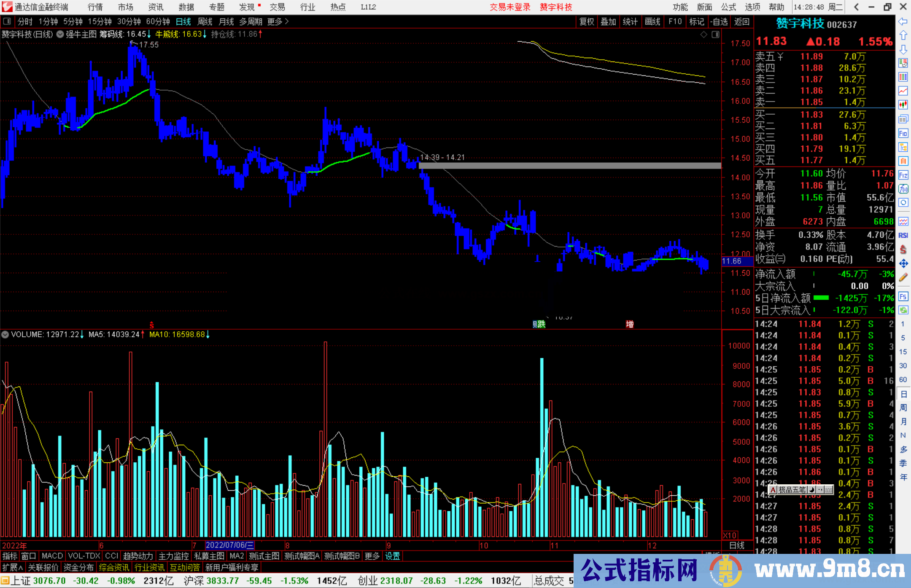This screenshot has width=911, height=588.
Task: Click the 画线 button
Action: point(652,22)
